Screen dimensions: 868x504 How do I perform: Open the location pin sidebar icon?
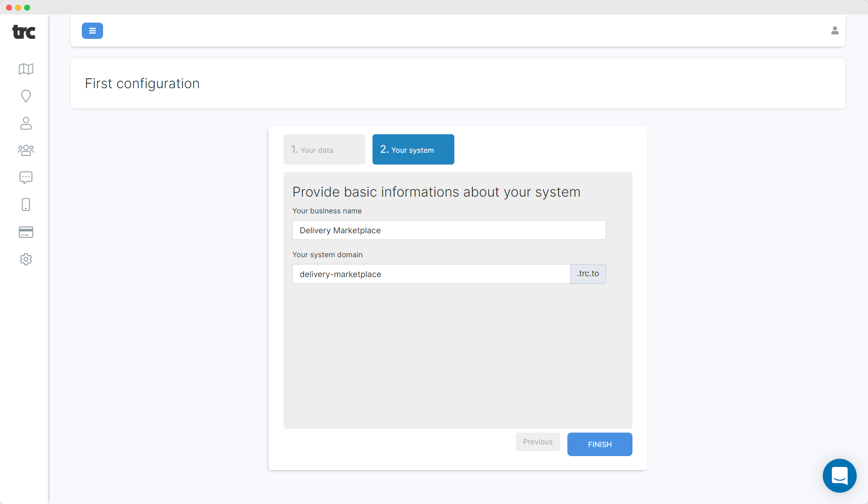coord(26,96)
